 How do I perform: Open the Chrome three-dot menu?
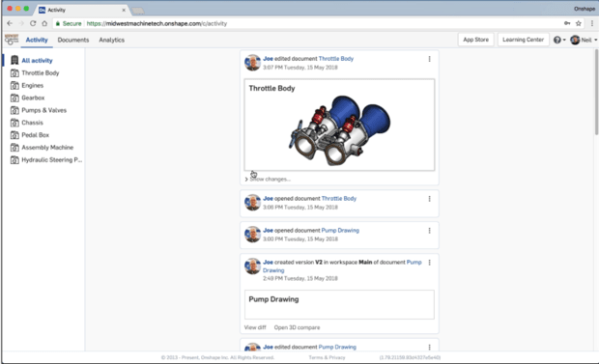click(592, 23)
